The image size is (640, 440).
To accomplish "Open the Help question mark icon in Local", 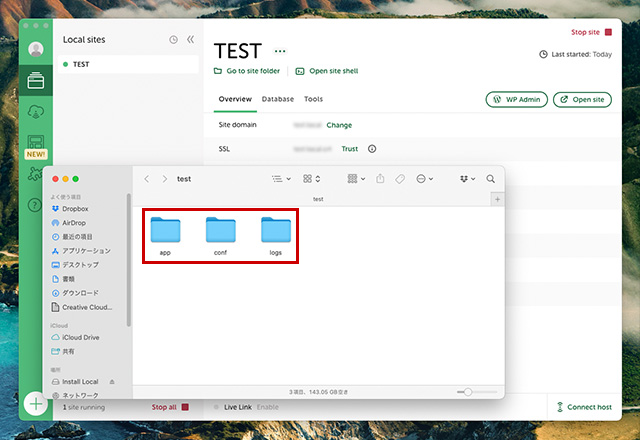I will [x=35, y=204].
